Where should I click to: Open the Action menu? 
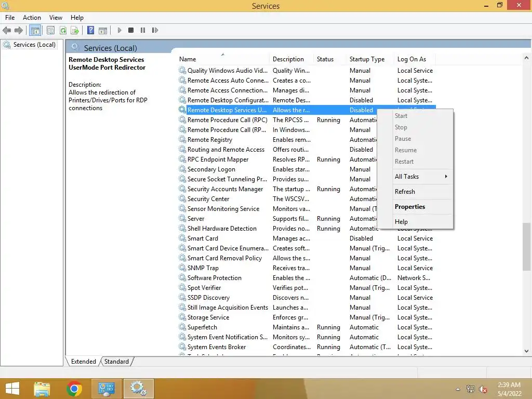point(32,18)
